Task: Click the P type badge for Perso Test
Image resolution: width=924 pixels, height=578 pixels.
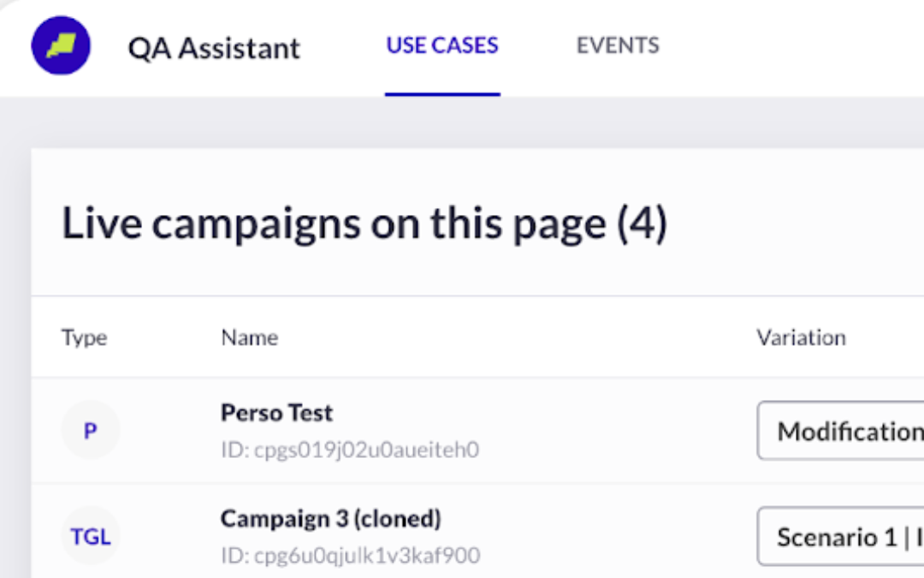Action: point(90,430)
